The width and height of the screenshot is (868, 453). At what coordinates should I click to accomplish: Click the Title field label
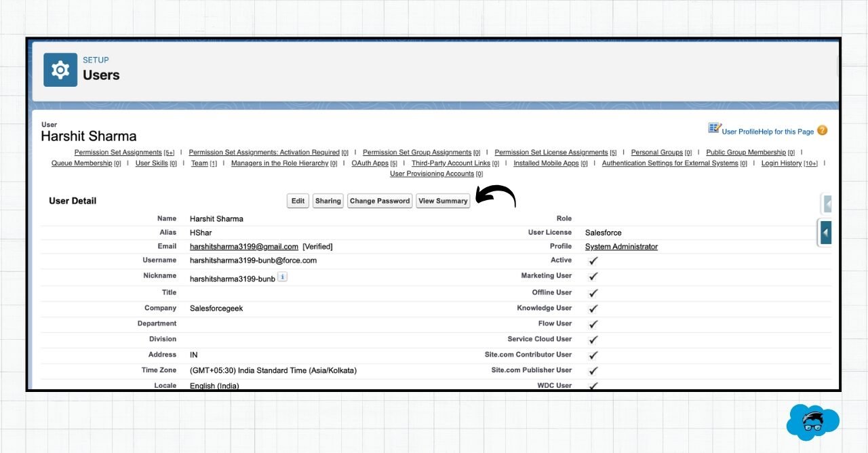click(169, 293)
